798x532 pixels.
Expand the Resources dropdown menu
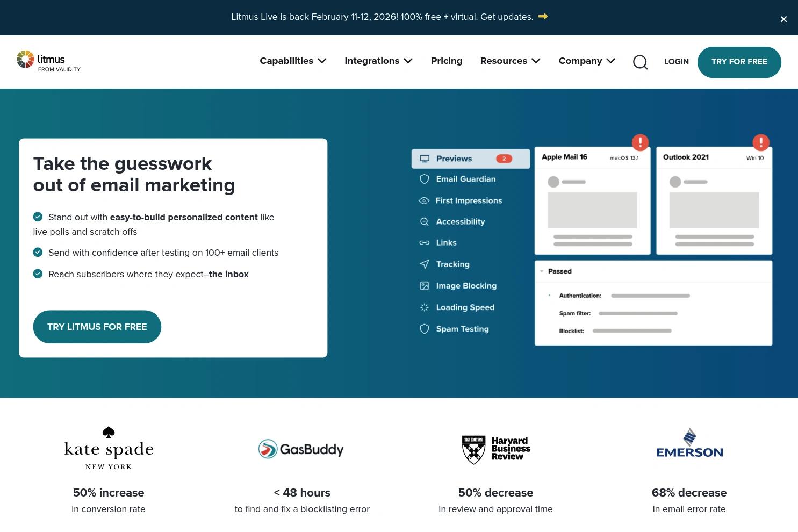tap(510, 61)
